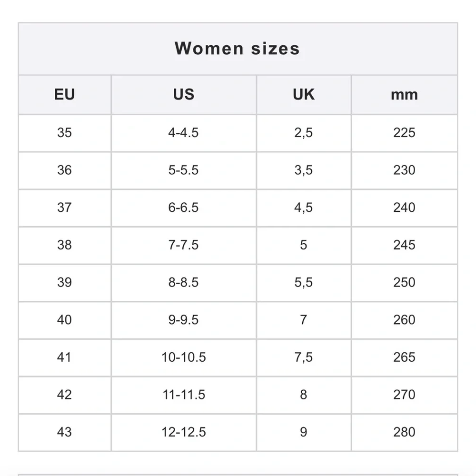Click the 280 mm cell

click(x=404, y=432)
